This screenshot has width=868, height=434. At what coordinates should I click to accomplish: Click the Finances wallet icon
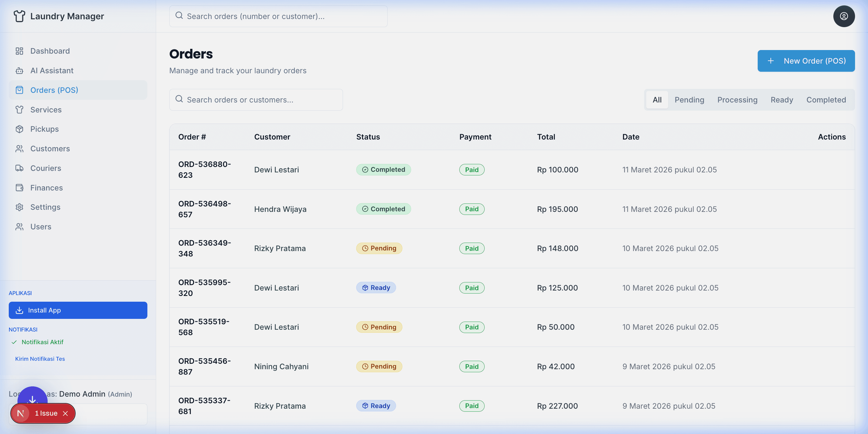pos(19,188)
